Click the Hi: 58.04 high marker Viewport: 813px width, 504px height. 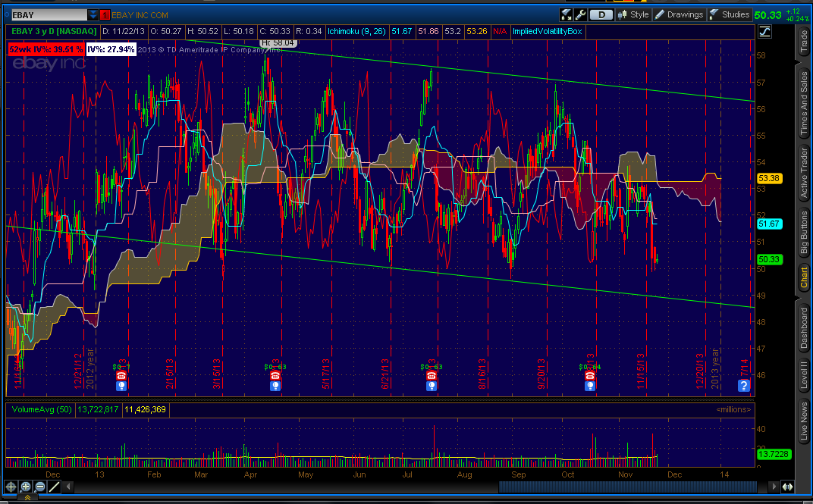[x=278, y=42]
